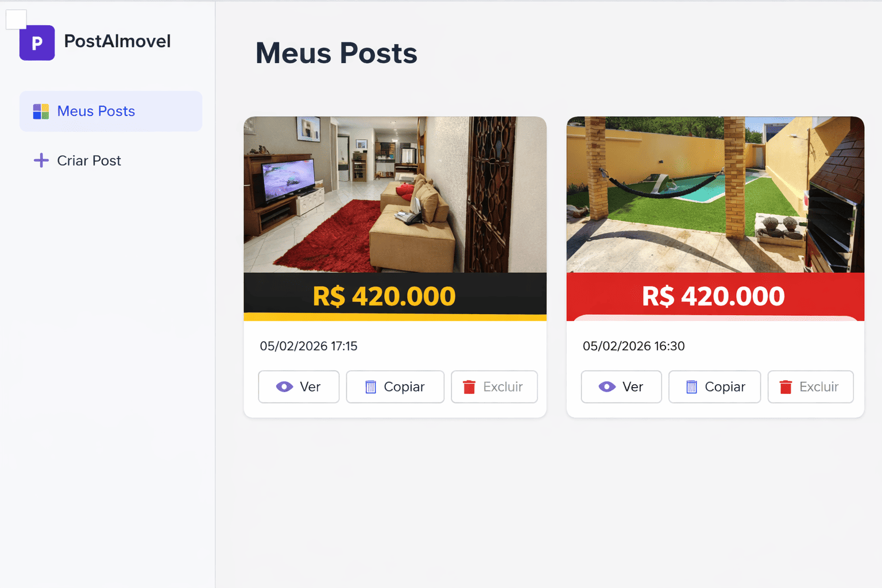Toggle the checkbox in the top-left corner
882x588 pixels.
pos(16,19)
